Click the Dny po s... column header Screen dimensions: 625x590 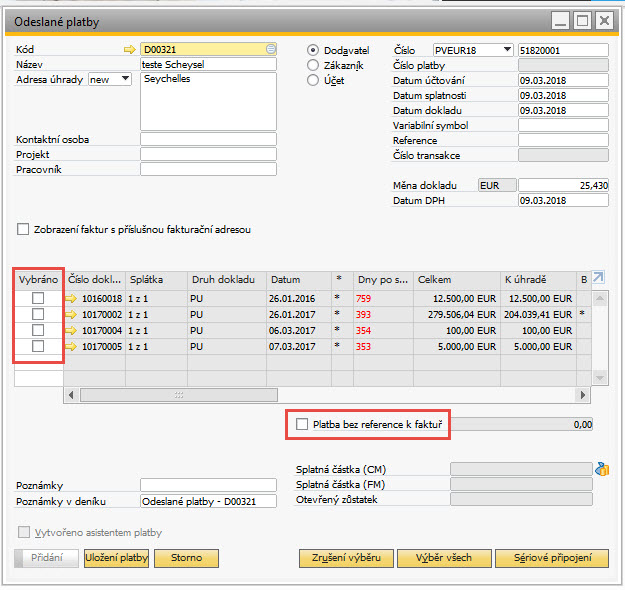click(x=383, y=279)
